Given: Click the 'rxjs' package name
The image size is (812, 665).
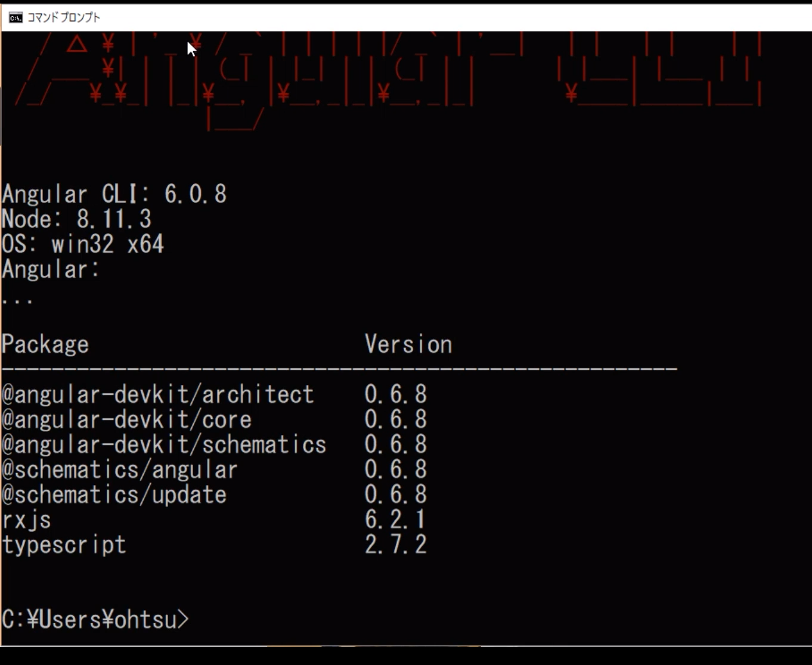Looking at the screenshot, I should point(27,520).
